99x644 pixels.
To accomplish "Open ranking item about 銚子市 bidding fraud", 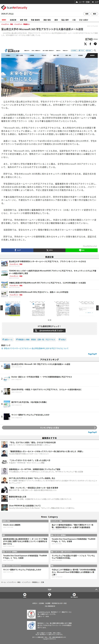I will point(29,402).
